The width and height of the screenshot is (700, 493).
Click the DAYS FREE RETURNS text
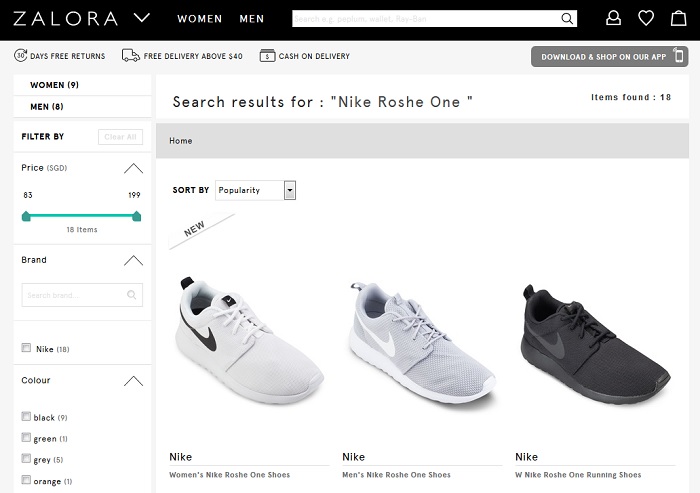coord(67,56)
